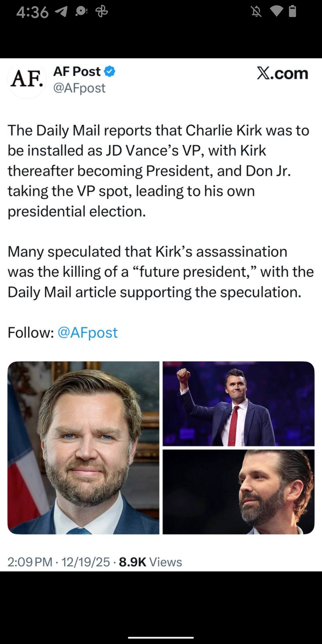Tap the Telegram paper-plane icon in status bar
This screenshot has width=322, height=644.
coord(61,12)
